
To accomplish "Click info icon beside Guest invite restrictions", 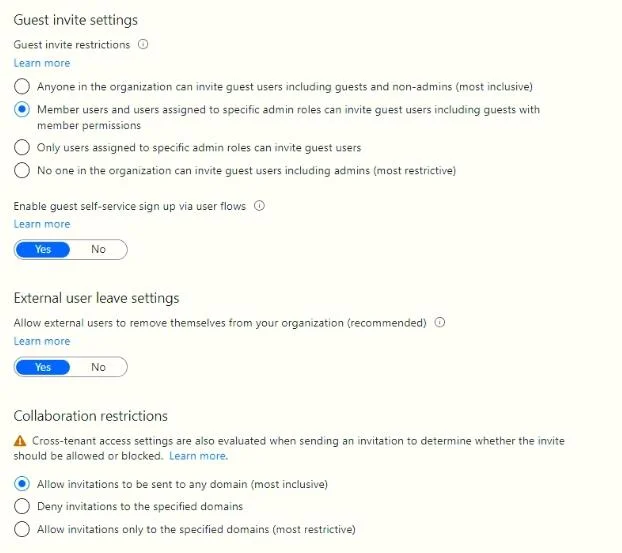I will pyautogui.click(x=143, y=44).
